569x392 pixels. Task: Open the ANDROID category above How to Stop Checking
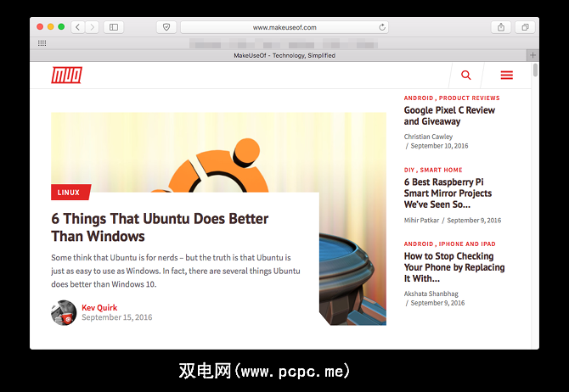coord(419,244)
